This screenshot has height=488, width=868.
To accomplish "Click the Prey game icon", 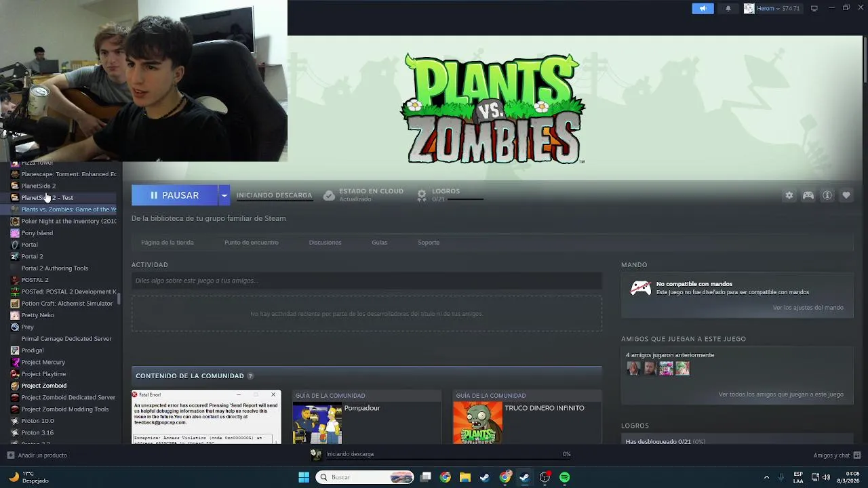I will click(15, 327).
